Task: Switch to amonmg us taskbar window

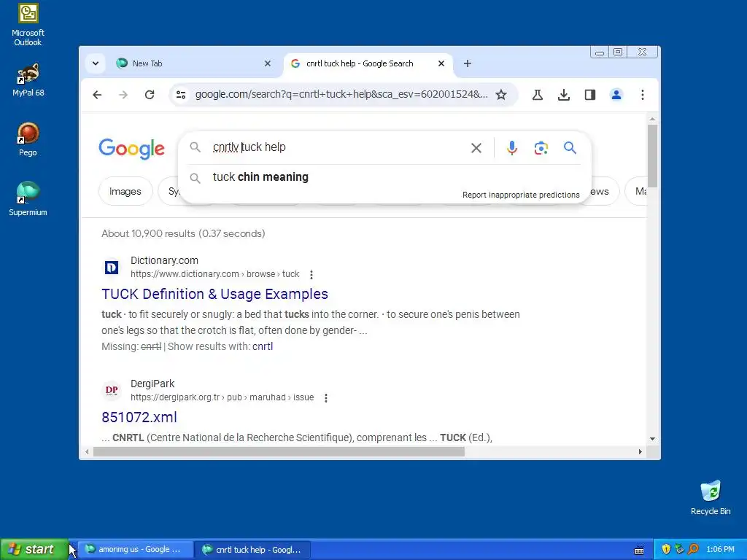Action: pos(135,550)
